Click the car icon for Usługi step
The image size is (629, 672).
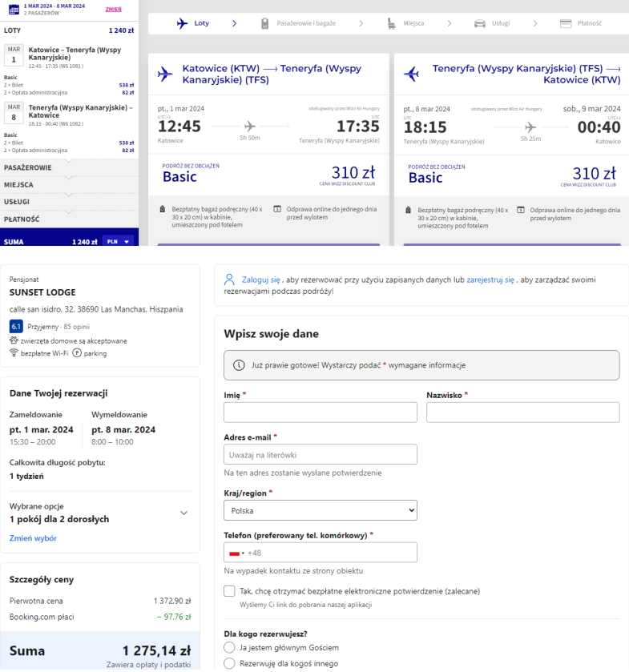click(x=480, y=24)
